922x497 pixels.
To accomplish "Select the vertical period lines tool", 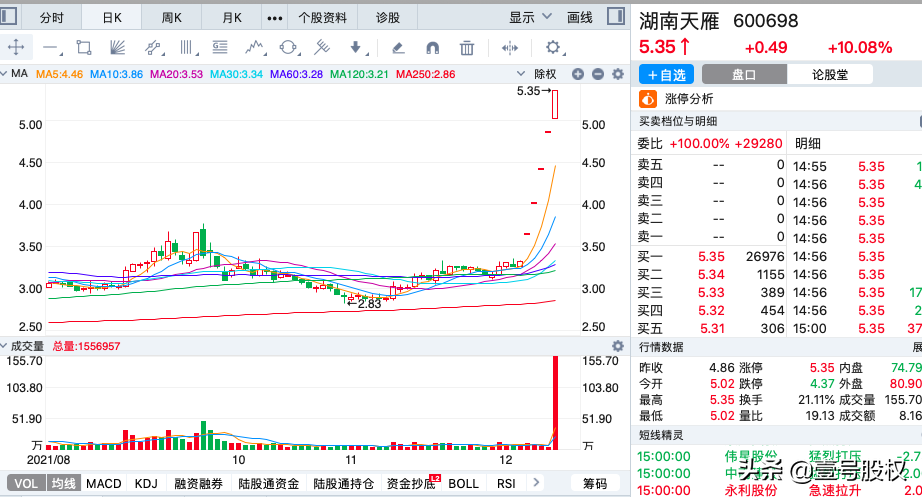I will tap(187, 48).
